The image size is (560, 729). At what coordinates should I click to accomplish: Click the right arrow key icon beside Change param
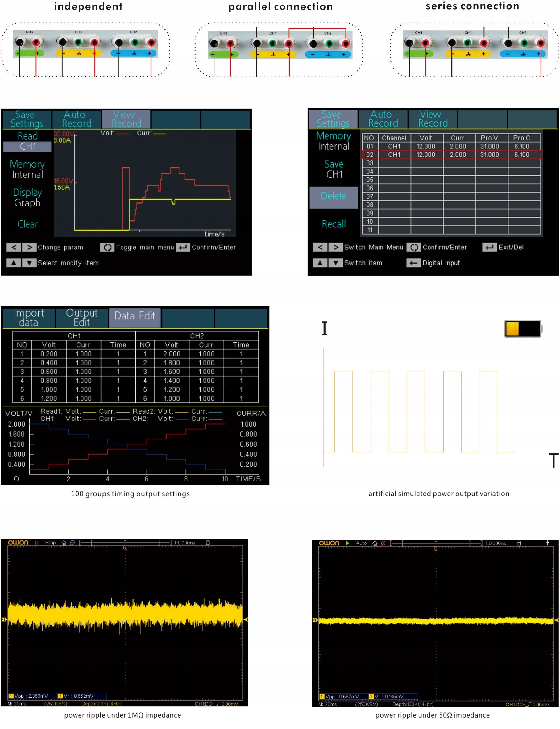pyautogui.click(x=29, y=247)
